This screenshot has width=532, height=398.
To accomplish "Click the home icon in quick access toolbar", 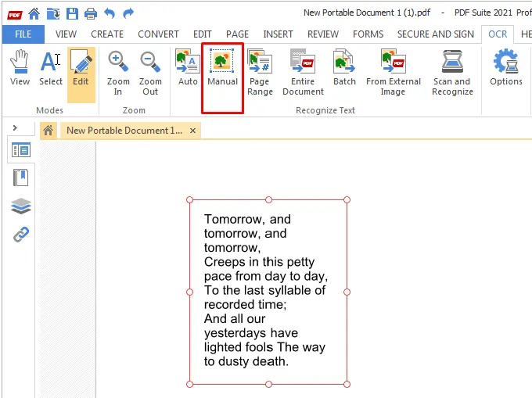I will [34, 13].
